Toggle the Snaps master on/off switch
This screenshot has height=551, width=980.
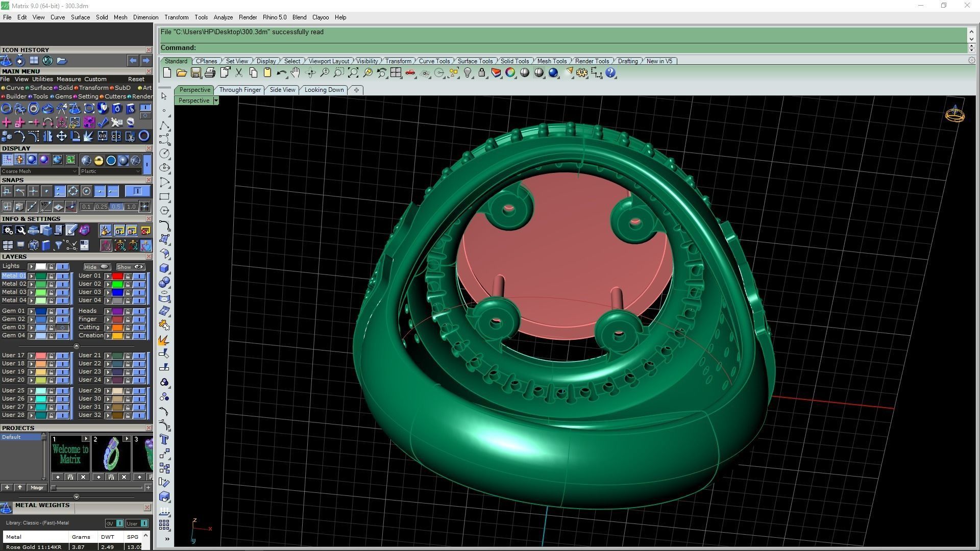tap(137, 191)
